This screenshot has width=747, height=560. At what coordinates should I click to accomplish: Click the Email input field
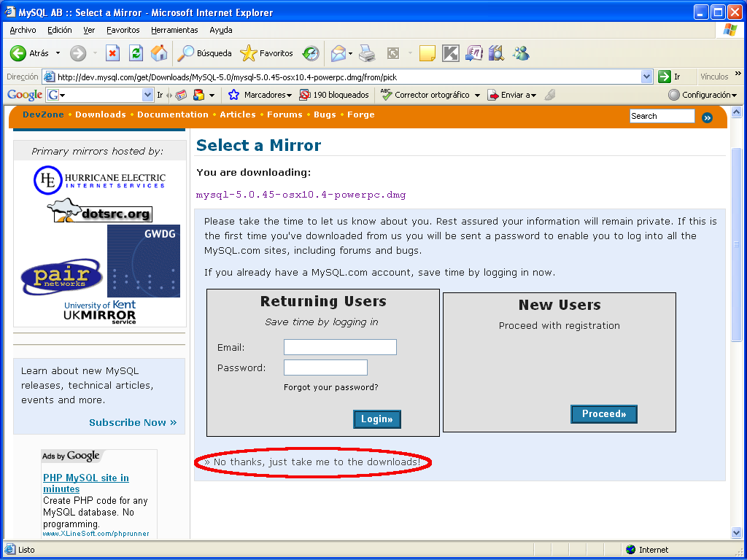340,347
